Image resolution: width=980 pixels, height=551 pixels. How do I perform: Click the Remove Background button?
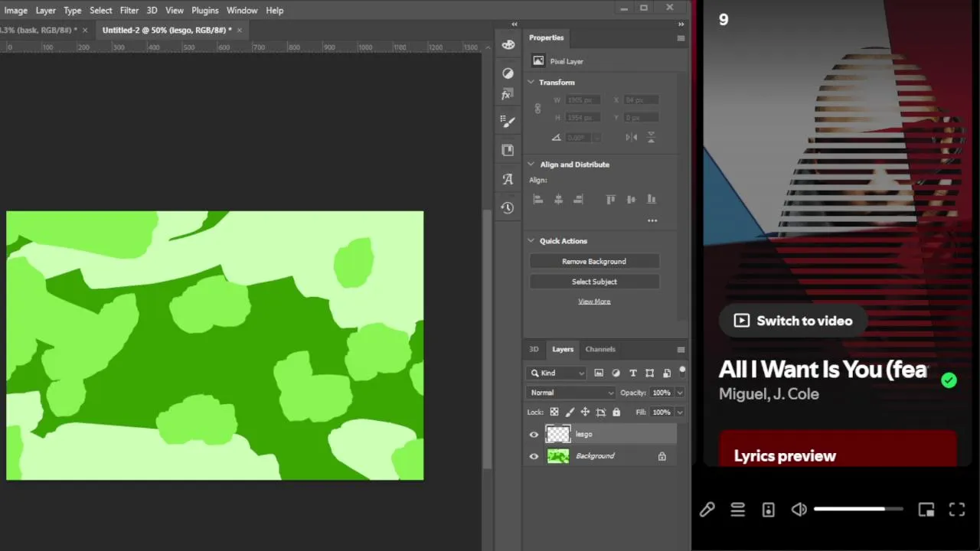pos(594,261)
